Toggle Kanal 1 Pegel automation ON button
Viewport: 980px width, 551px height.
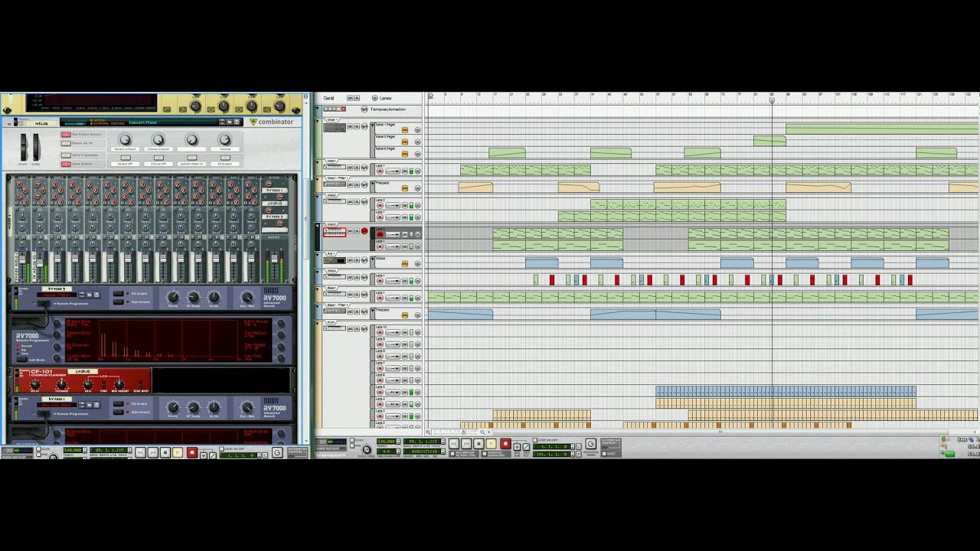coord(405,130)
